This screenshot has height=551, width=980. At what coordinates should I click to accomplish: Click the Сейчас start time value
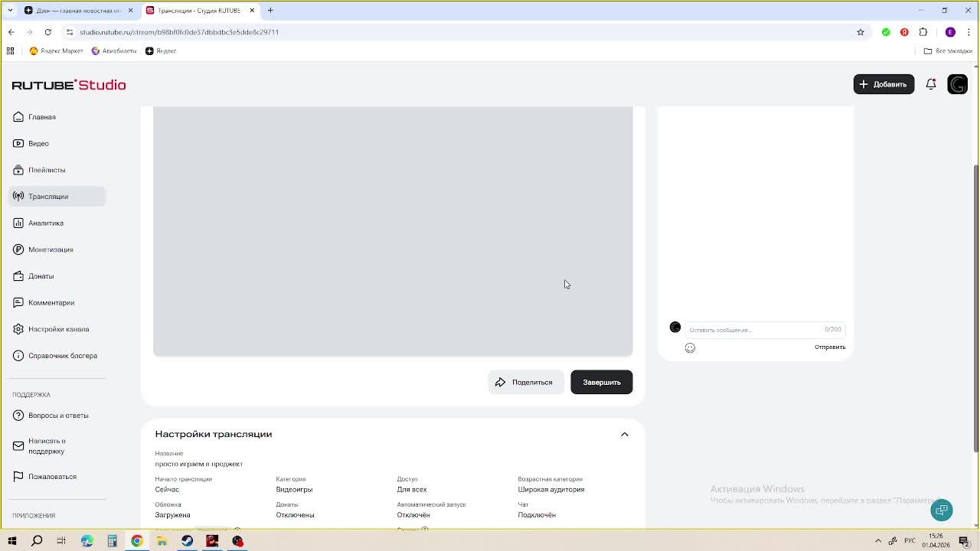(167, 490)
